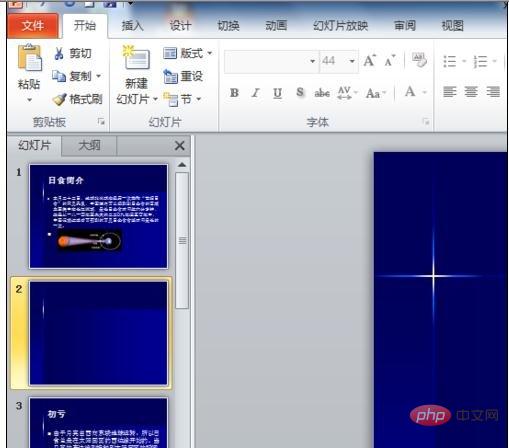Click the Reset slide icon
The height and width of the screenshot is (448, 509).
171,76
